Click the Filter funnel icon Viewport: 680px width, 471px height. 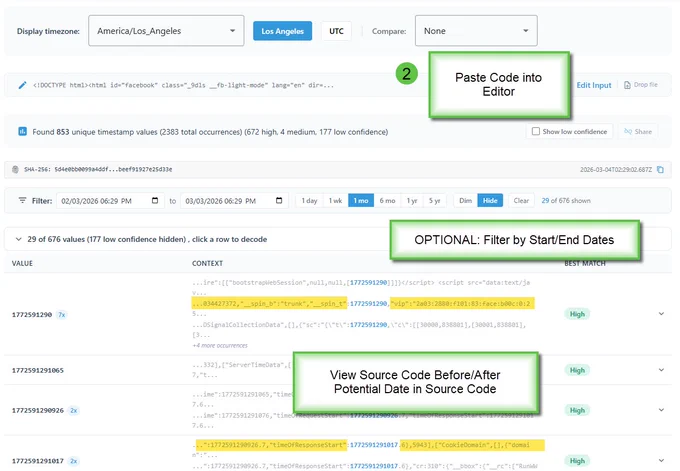tap(22, 200)
